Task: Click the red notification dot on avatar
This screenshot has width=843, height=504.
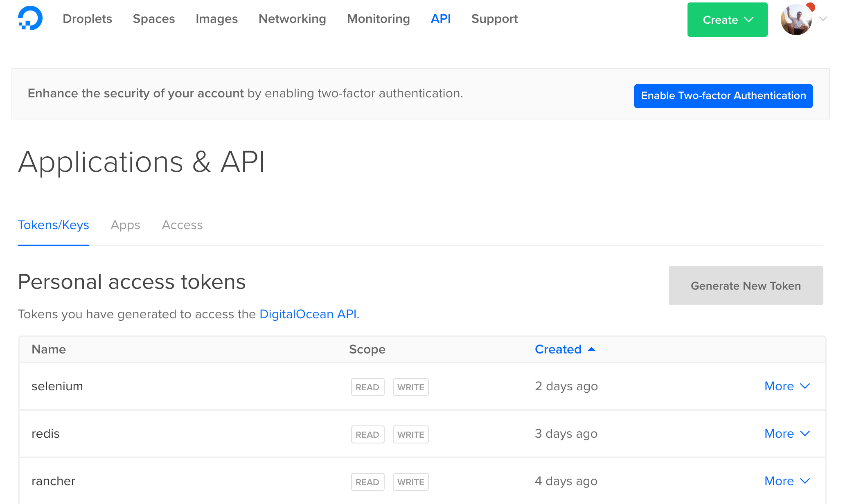Action: coord(810,7)
